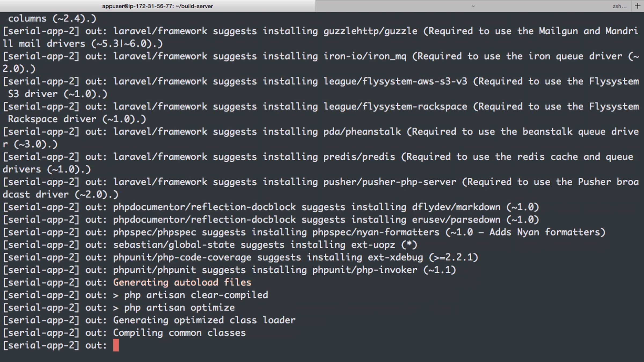Image resolution: width=644 pixels, height=362 pixels.
Task: Click the league/flysystem-aws-s3-v3 package name
Action: [395, 81]
